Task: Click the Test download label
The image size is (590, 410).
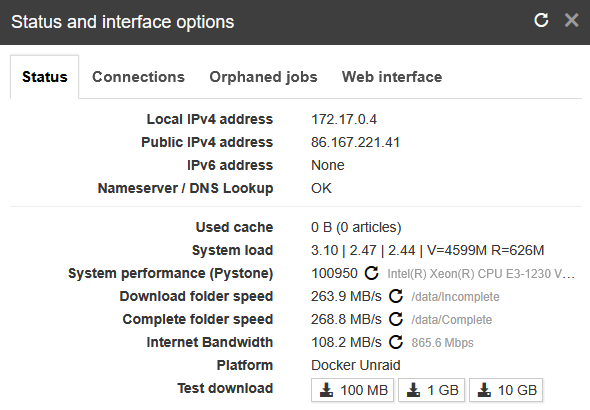Action: (x=225, y=388)
